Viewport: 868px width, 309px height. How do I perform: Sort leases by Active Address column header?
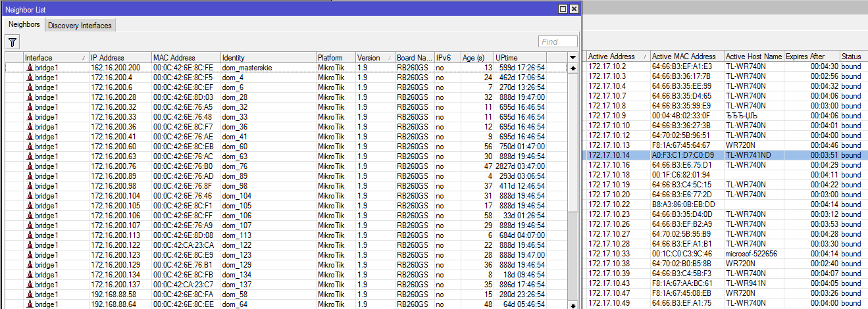click(x=618, y=57)
